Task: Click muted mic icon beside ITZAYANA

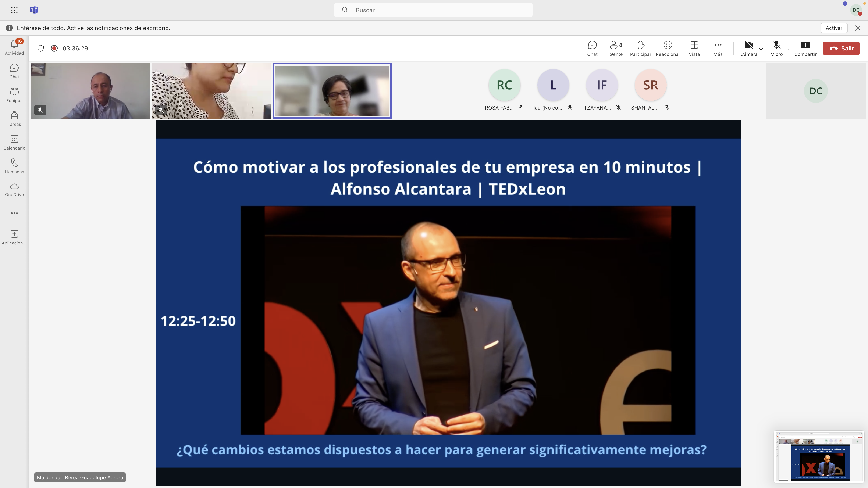Action: [618, 108]
